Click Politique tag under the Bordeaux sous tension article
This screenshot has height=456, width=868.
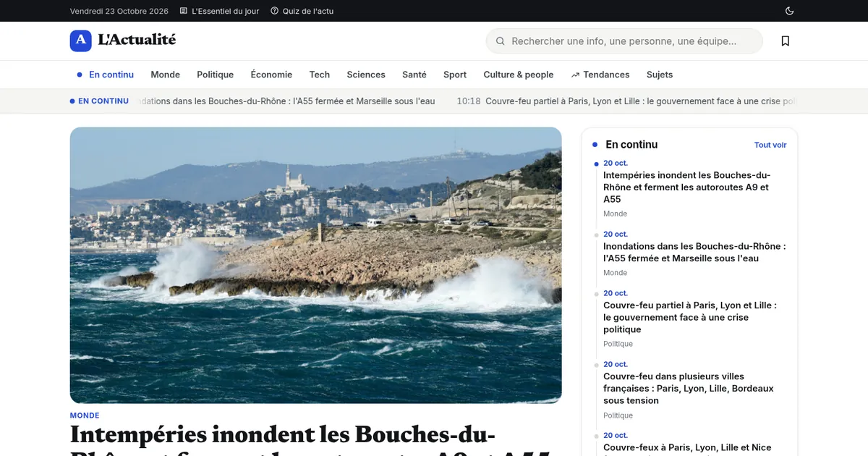(x=618, y=415)
